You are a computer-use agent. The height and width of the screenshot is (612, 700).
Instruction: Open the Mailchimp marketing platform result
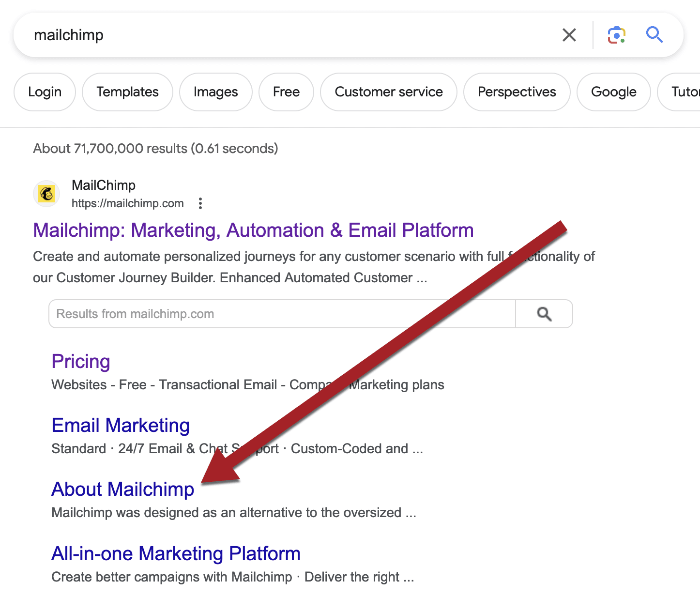click(x=253, y=230)
